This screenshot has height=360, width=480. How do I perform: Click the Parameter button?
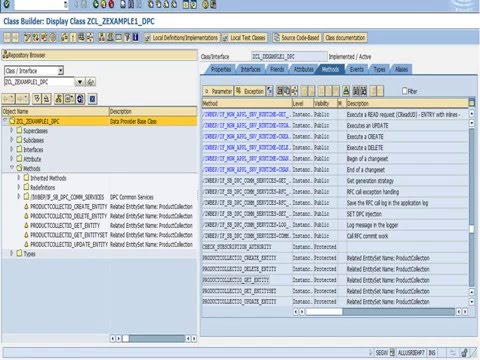click(x=218, y=91)
